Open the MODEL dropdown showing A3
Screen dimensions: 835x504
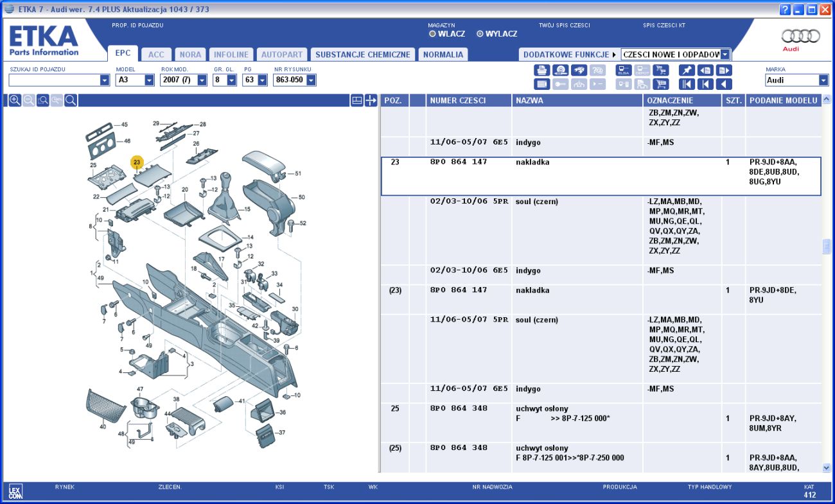(149, 80)
